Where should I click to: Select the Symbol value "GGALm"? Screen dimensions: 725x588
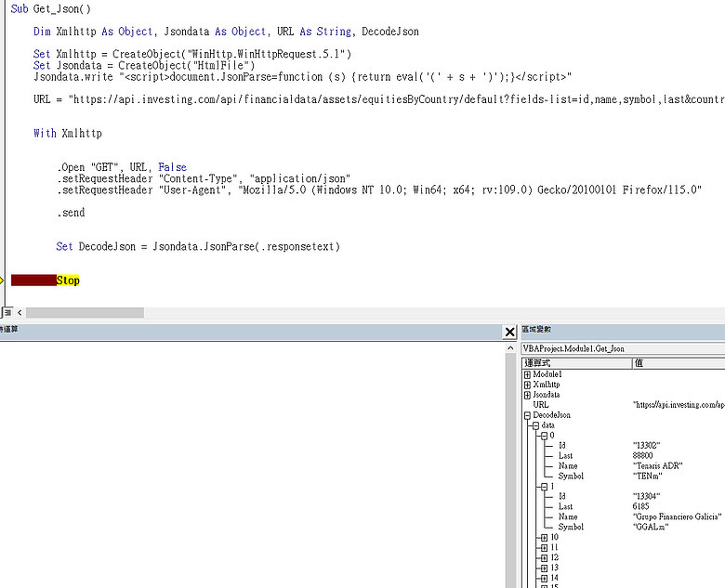click(x=651, y=527)
